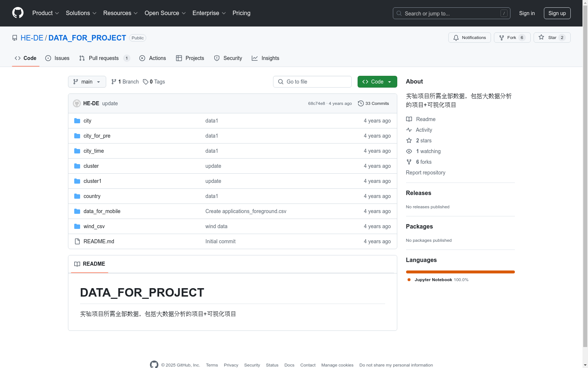Open the Projects tab
This screenshot has height=368, width=588.
190,58
